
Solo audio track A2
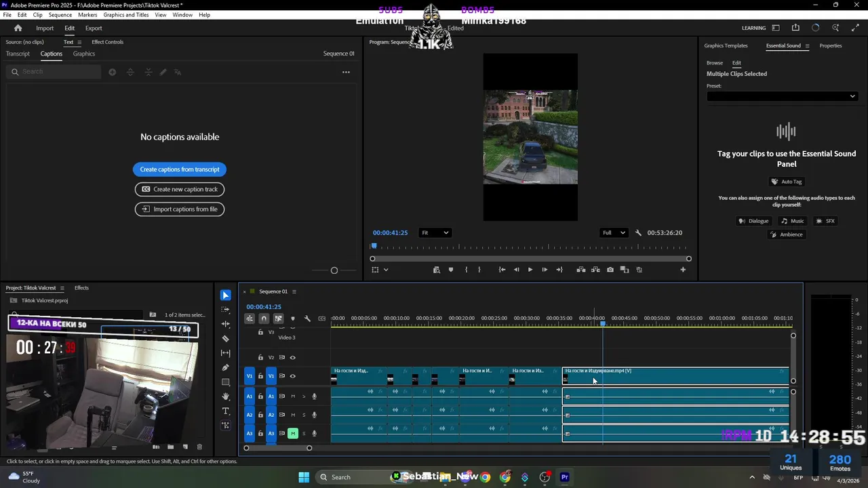(x=304, y=415)
